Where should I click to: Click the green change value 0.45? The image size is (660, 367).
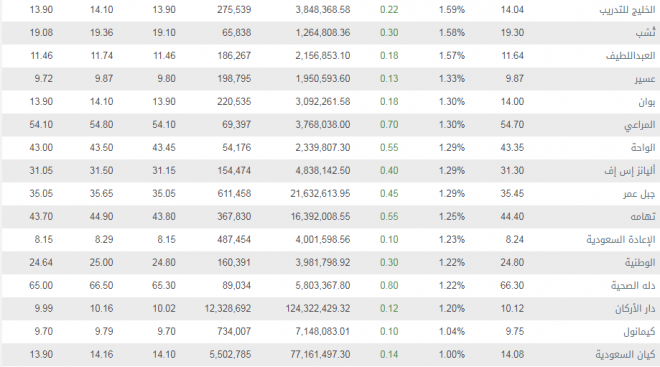[x=389, y=194]
